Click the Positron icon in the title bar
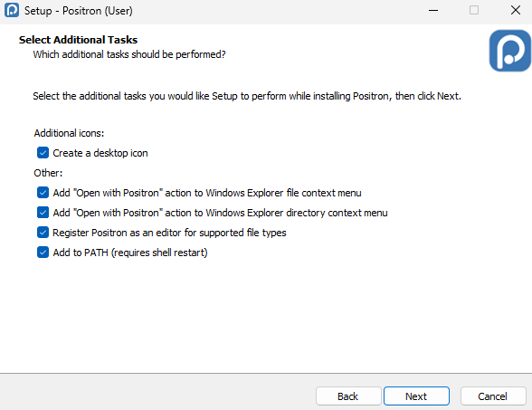 [x=12, y=10]
